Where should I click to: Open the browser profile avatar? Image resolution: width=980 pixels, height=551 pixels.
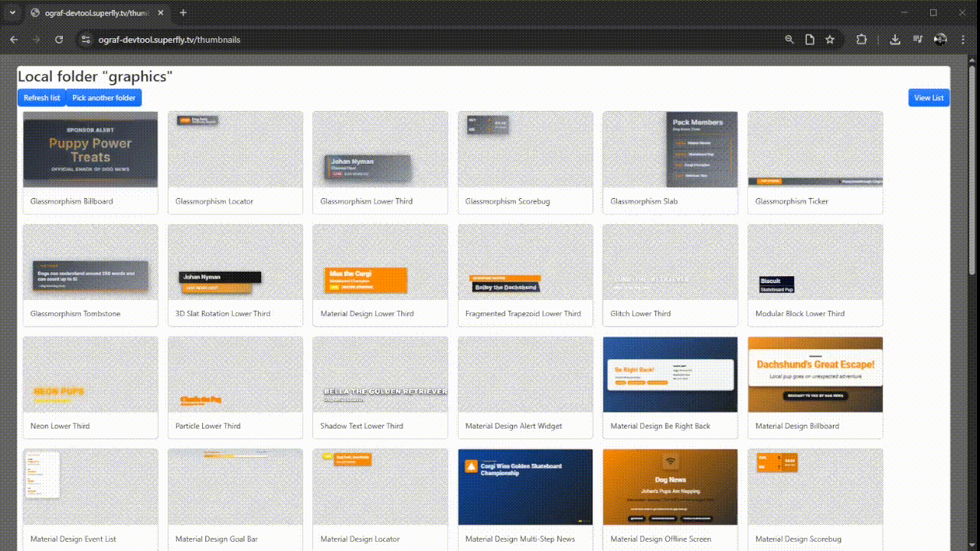tap(941, 40)
